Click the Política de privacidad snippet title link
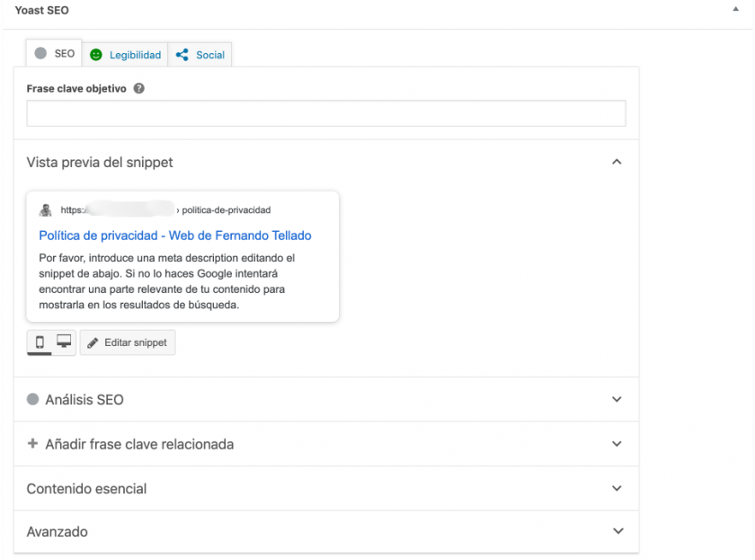The height and width of the screenshot is (560, 755). coord(175,236)
